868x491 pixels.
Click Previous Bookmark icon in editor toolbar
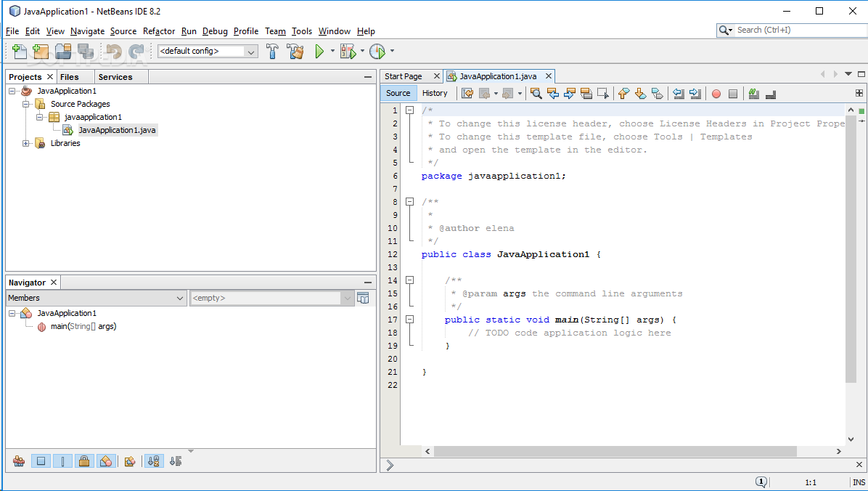[624, 94]
